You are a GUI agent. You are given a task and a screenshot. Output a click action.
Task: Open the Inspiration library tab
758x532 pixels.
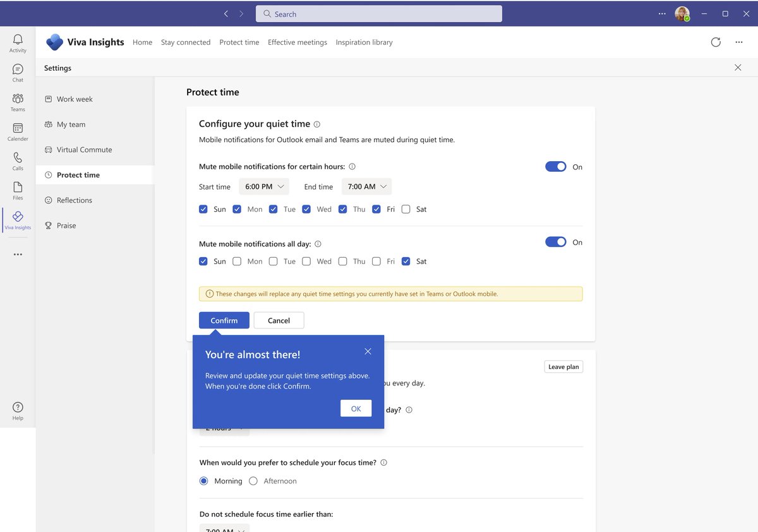click(x=364, y=42)
